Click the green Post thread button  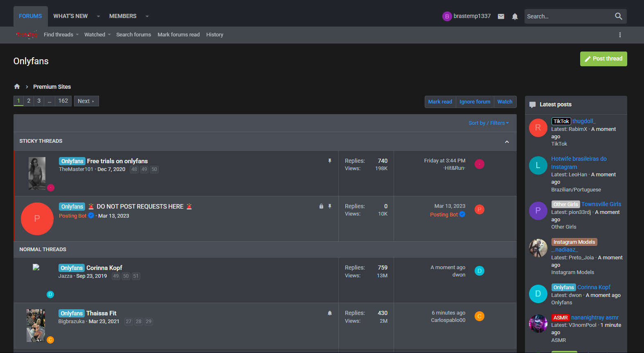point(603,59)
